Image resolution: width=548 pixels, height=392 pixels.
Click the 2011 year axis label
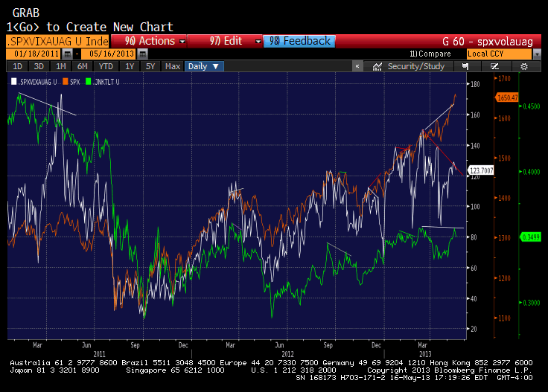[x=99, y=354]
